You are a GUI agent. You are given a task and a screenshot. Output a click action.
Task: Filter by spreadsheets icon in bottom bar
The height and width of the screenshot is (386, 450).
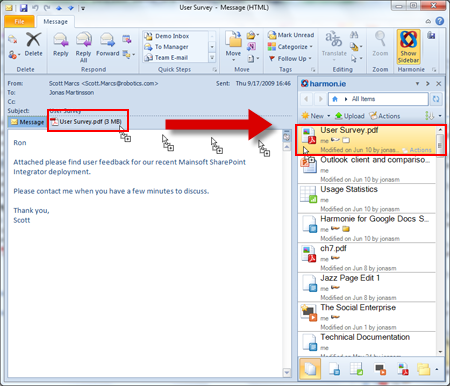(356, 369)
